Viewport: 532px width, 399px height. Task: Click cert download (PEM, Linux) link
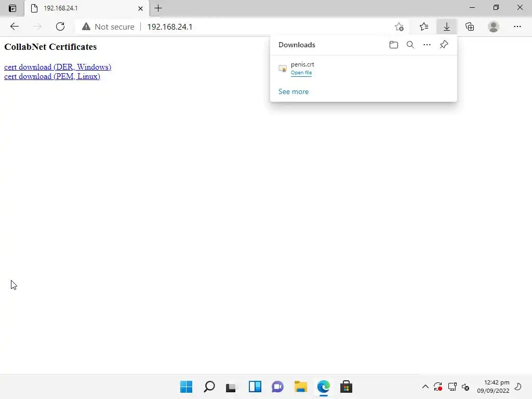(52, 76)
